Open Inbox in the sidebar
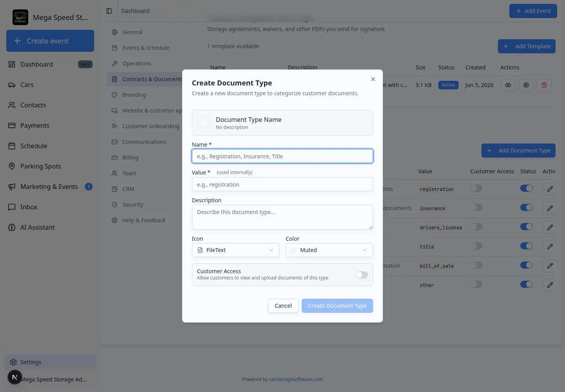 (50, 207)
